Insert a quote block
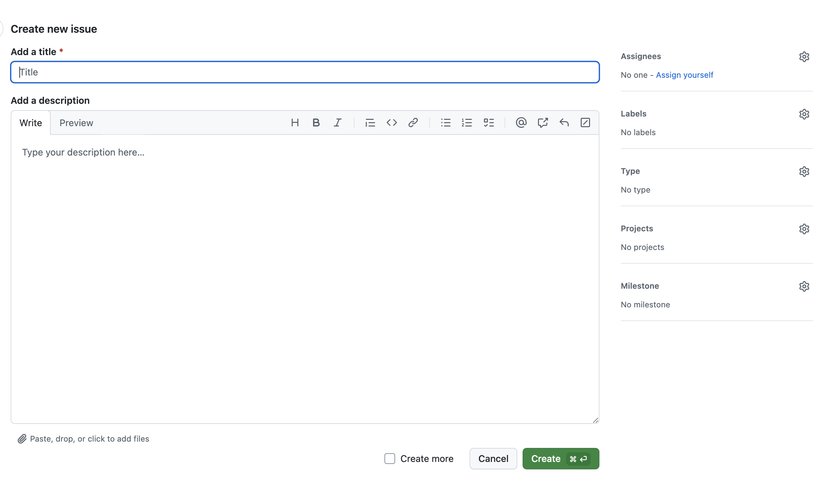823x504 pixels. (x=370, y=122)
